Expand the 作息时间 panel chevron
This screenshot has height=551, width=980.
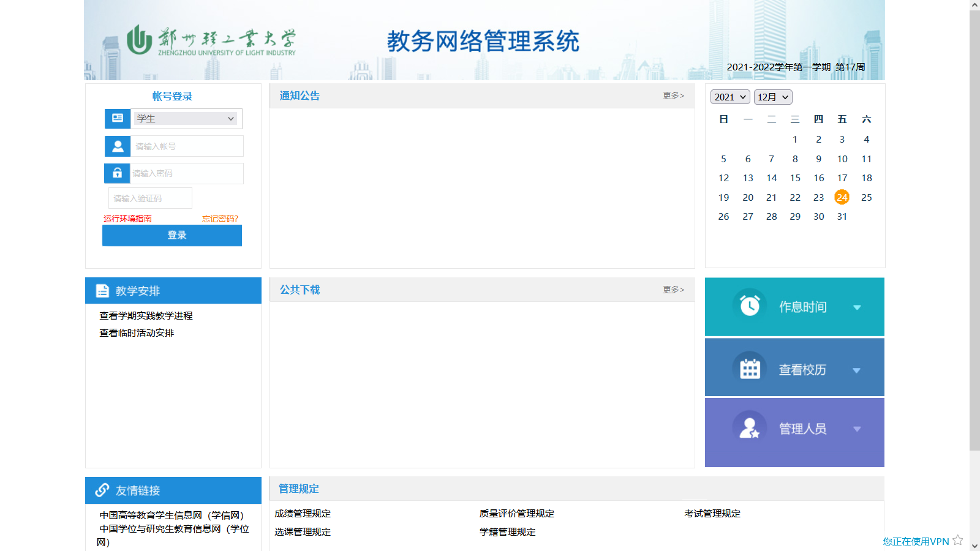[857, 308]
